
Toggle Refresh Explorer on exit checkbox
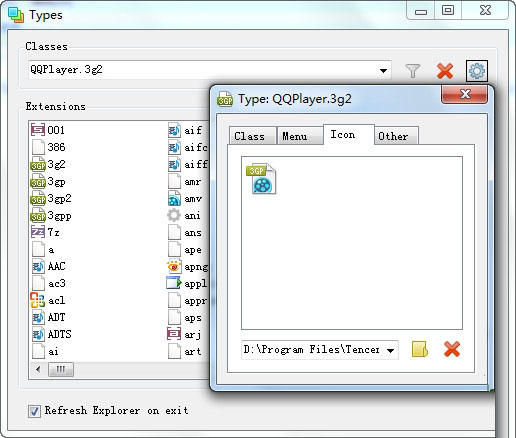coord(34,411)
